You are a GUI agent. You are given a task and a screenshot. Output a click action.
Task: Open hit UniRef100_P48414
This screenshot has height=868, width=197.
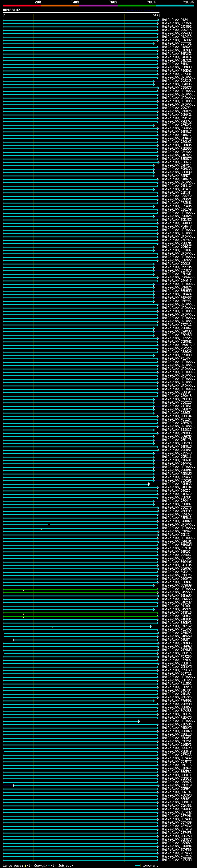tap(177, 20)
